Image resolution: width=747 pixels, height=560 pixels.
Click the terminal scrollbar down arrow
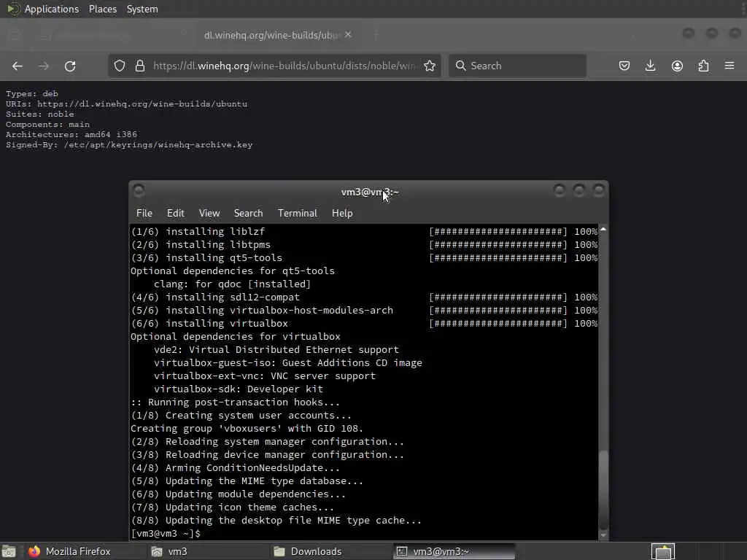click(603, 536)
